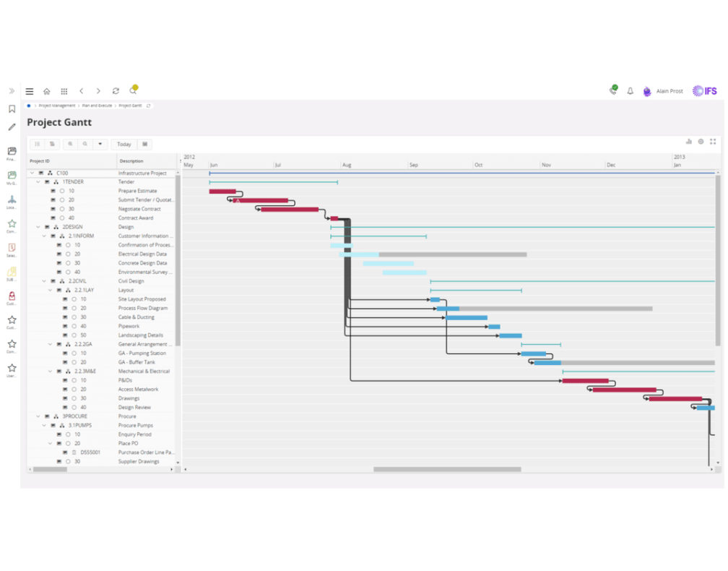Open the Gantt bar chart icon
Screen dimensions: 728x571
coord(688,142)
